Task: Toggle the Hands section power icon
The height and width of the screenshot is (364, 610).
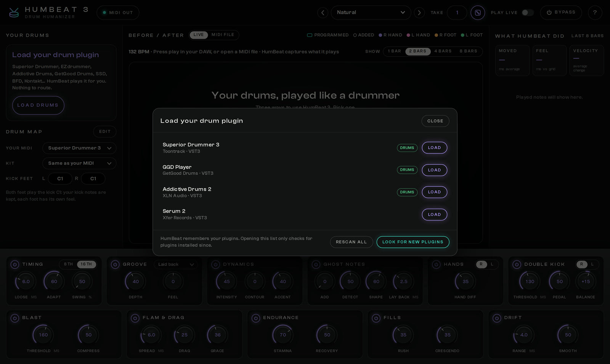Action: pos(436,264)
